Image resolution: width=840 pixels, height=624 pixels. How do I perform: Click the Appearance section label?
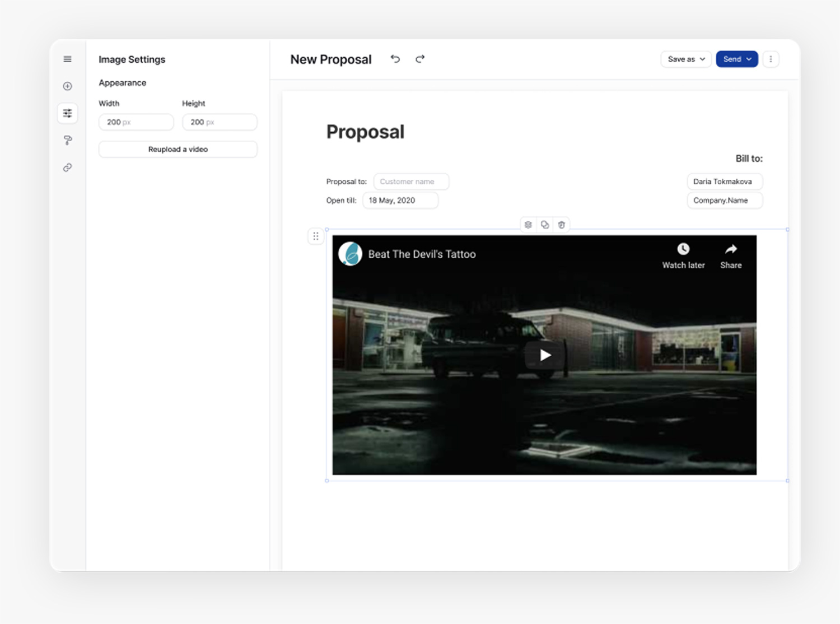click(122, 83)
